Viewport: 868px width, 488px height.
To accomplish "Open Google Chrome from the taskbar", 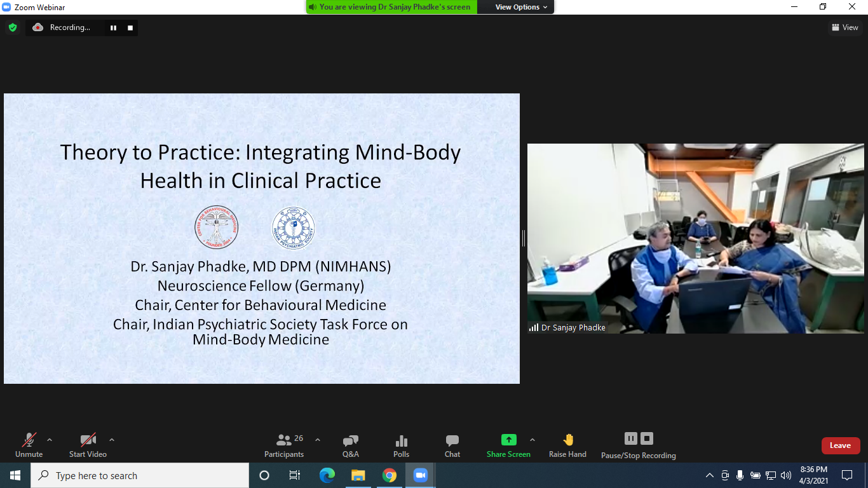I will point(390,475).
